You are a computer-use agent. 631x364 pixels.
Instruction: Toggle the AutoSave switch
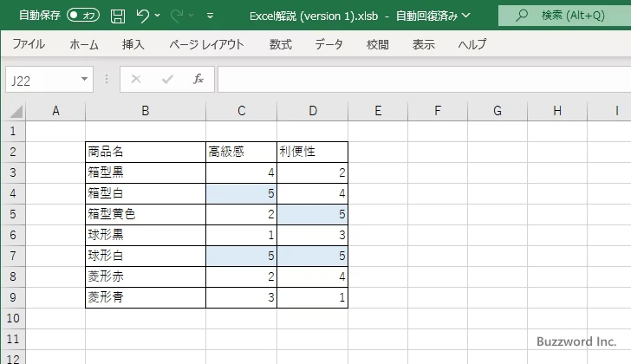point(83,16)
